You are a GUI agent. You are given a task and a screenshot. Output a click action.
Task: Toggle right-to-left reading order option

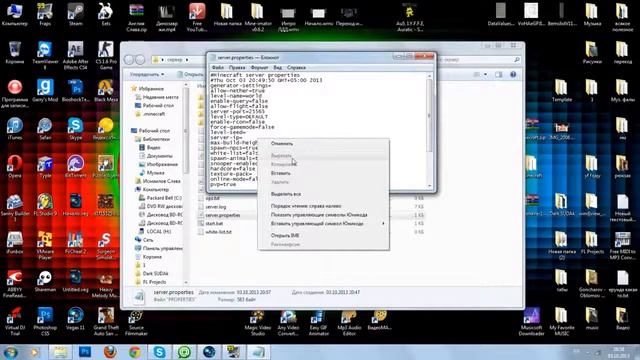click(x=323, y=206)
